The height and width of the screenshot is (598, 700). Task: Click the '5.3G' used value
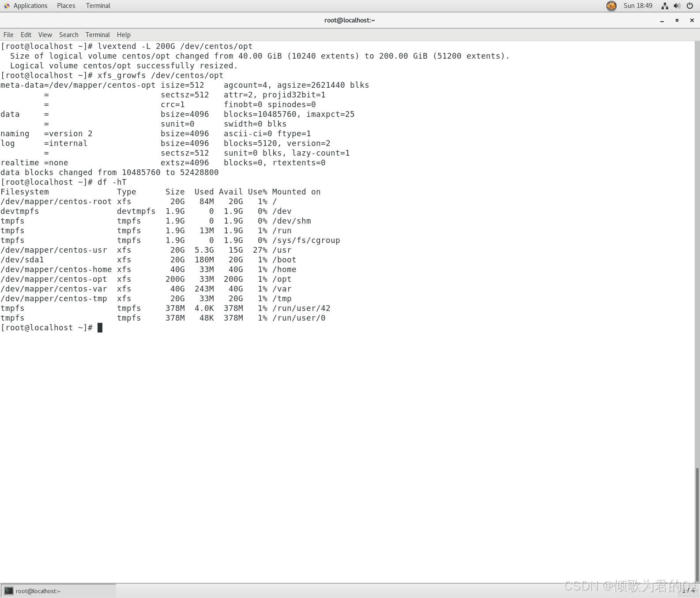(204, 250)
